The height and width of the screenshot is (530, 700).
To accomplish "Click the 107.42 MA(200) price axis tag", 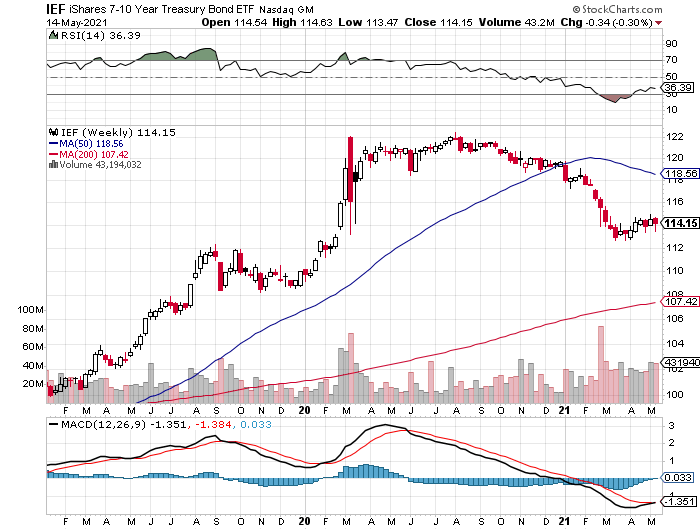I will [x=681, y=301].
